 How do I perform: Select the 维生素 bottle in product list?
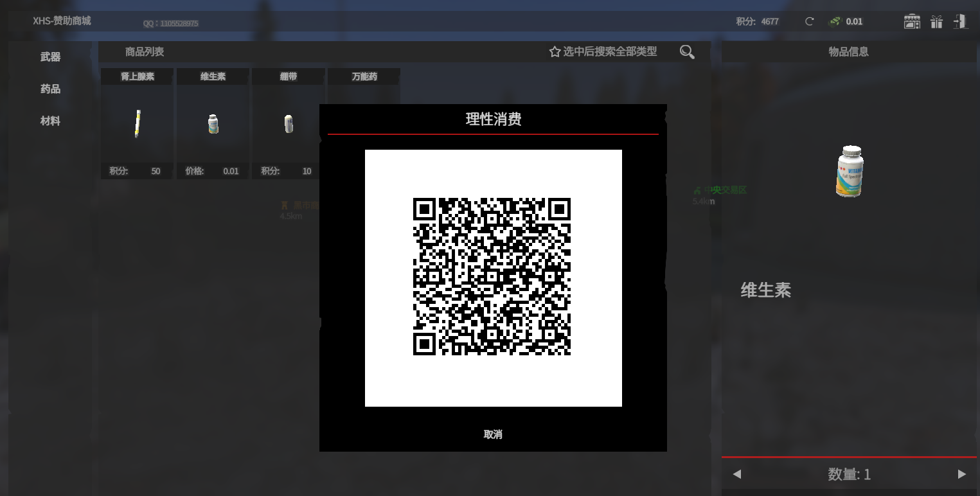[x=213, y=123]
